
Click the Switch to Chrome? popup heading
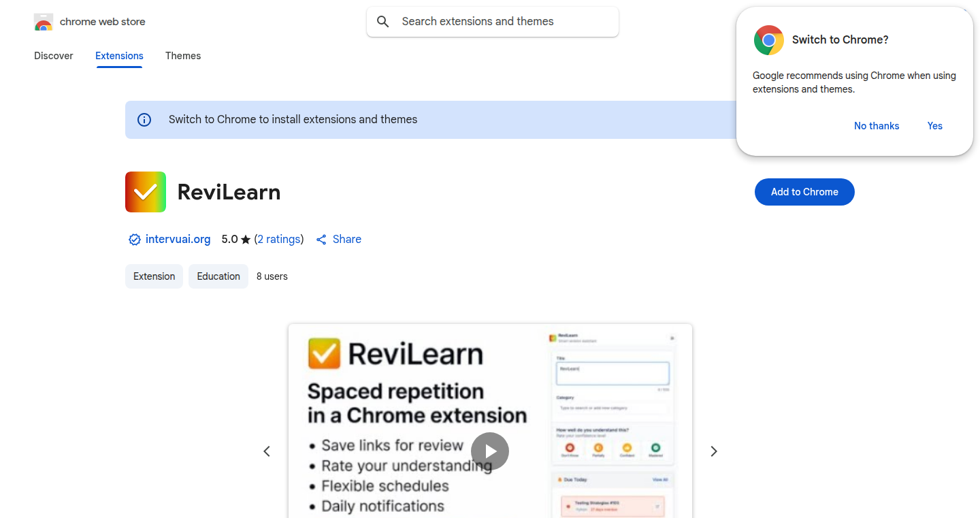[840, 40]
